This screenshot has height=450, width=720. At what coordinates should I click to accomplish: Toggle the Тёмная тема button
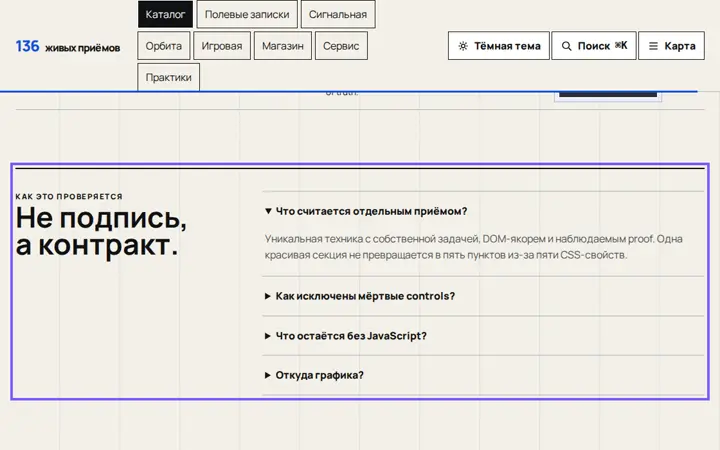point(499,46)
